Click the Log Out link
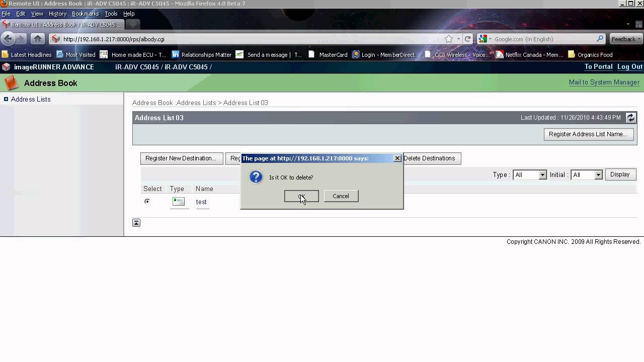 pyautogui.click(x=630, y=67)
